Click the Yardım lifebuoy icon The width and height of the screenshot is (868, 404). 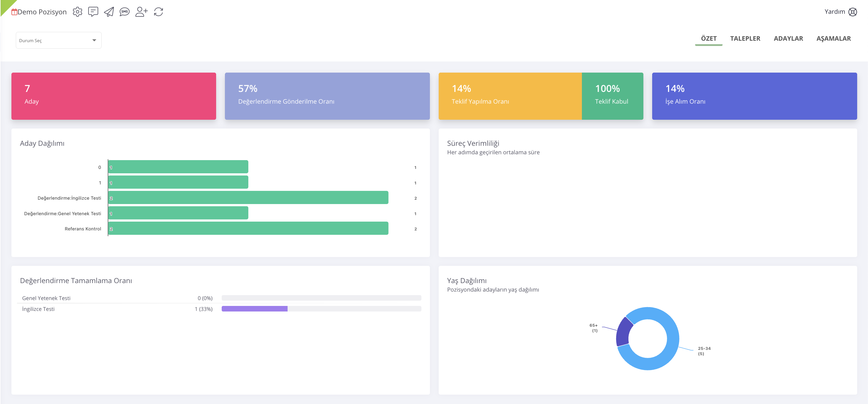pos(852,12)
